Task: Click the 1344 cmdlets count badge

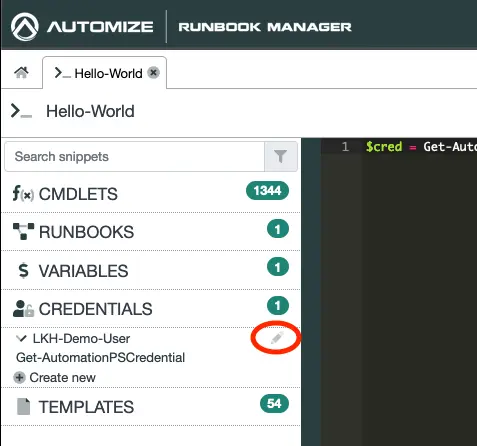Action: 267,191
